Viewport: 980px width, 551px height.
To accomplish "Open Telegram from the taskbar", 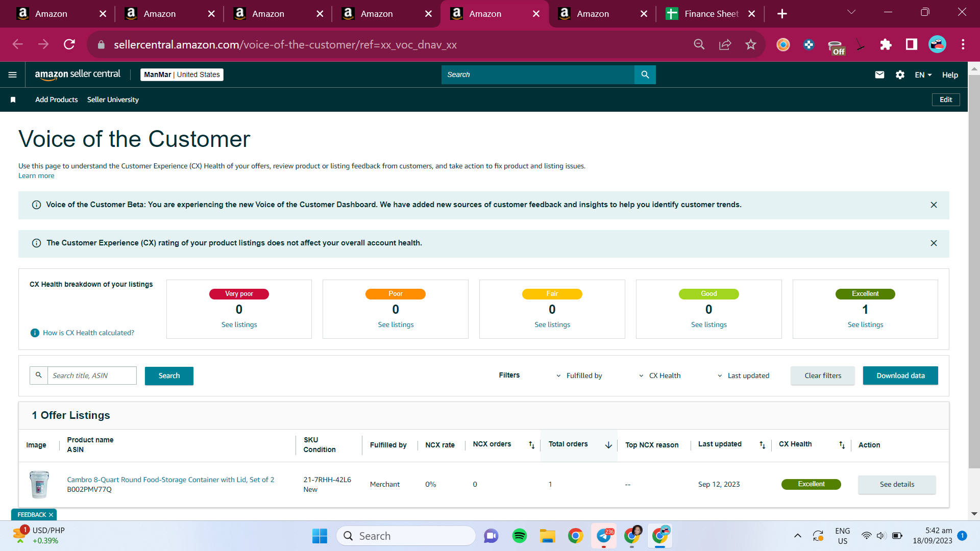I will (x=604, y=536).
